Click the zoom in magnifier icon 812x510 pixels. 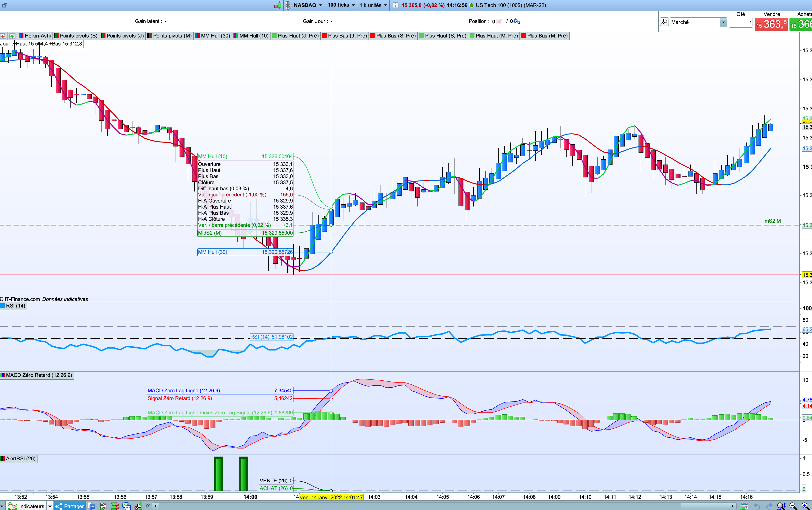(805, 506)
